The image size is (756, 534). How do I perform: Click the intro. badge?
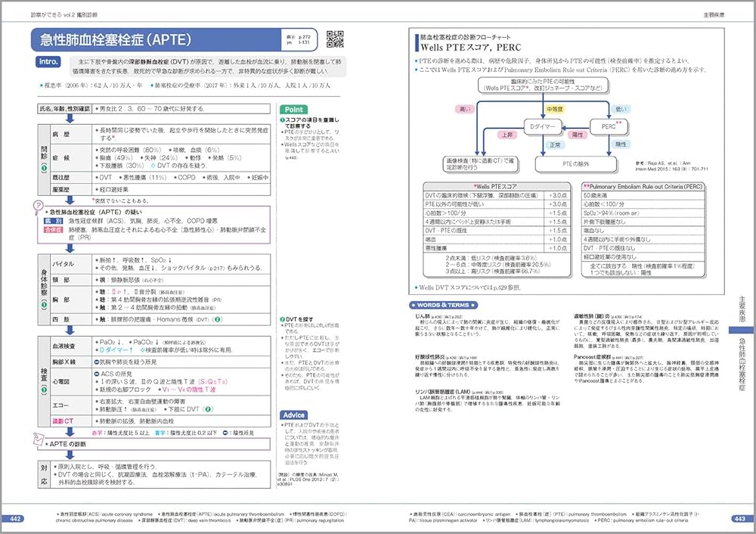click(x=48, y=61)
